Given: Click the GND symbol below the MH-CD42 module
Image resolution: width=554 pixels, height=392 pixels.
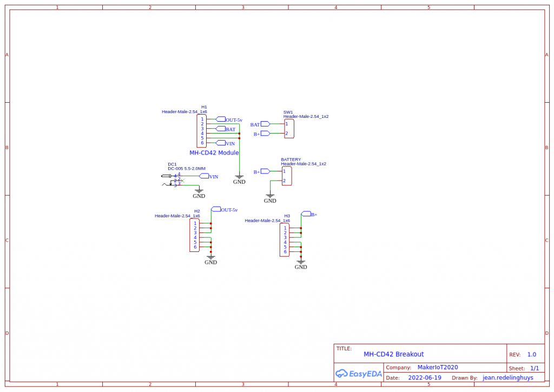Looking at the screenshot, I should pos(239,179).
